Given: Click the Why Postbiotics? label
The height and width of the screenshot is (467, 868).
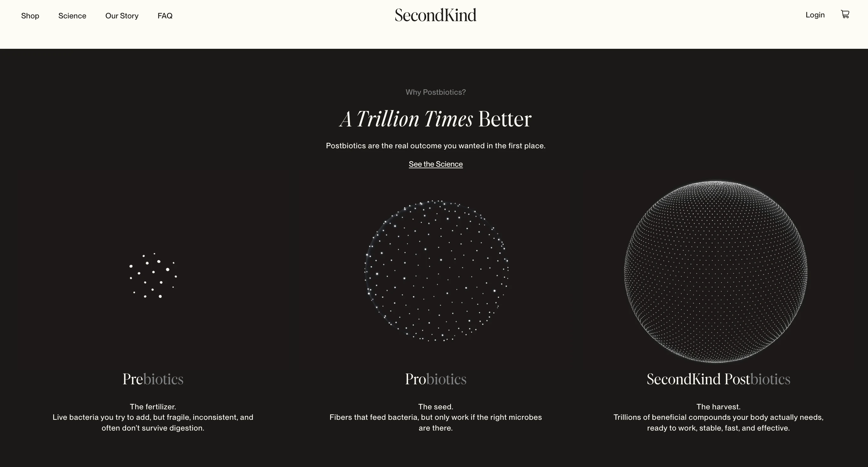Looking at the screenshot, I should pos(435,92).
